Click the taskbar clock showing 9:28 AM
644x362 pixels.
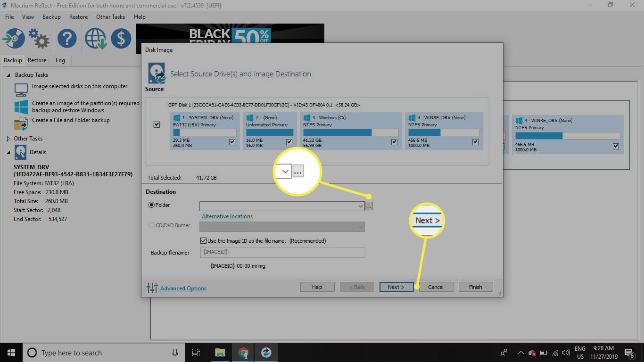coord(603,353)
